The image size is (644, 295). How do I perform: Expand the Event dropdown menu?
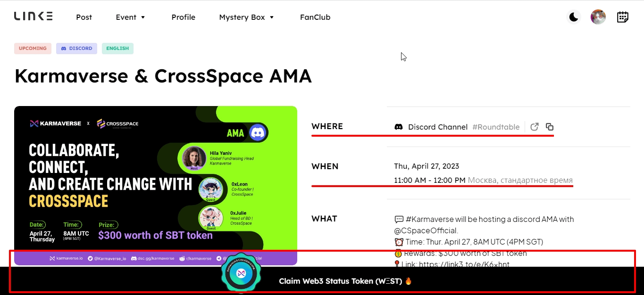131,17
